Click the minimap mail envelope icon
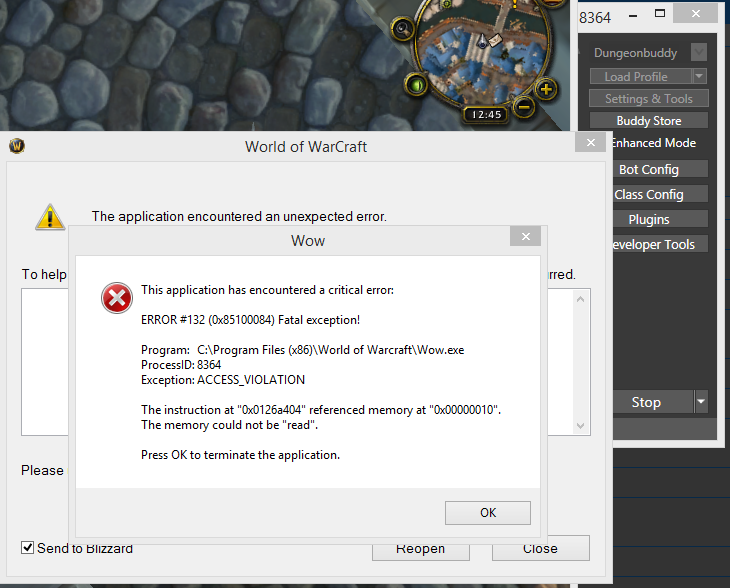730x588 pixels. tap(495, 41)
